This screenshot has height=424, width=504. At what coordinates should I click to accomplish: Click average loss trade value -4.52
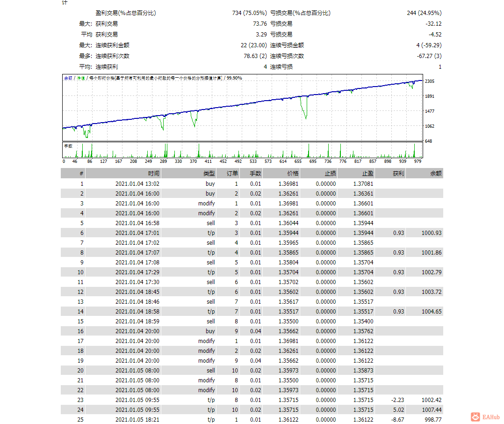click(435, 35)
